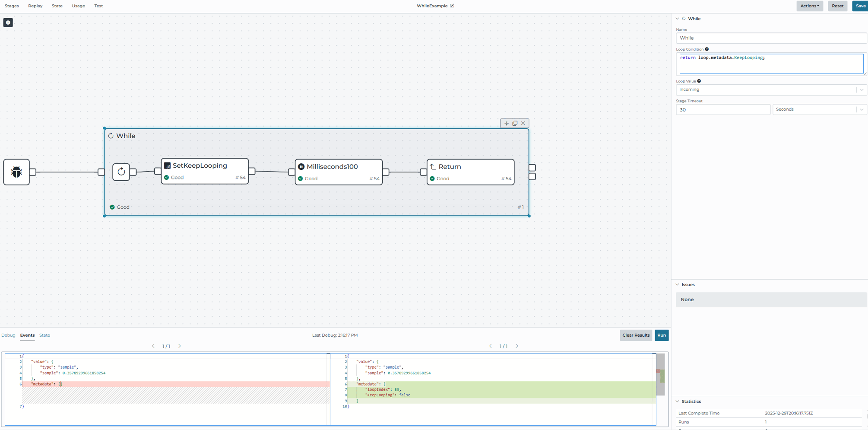Click the edit pencil beside WhileExample title

tap(452, 6)
